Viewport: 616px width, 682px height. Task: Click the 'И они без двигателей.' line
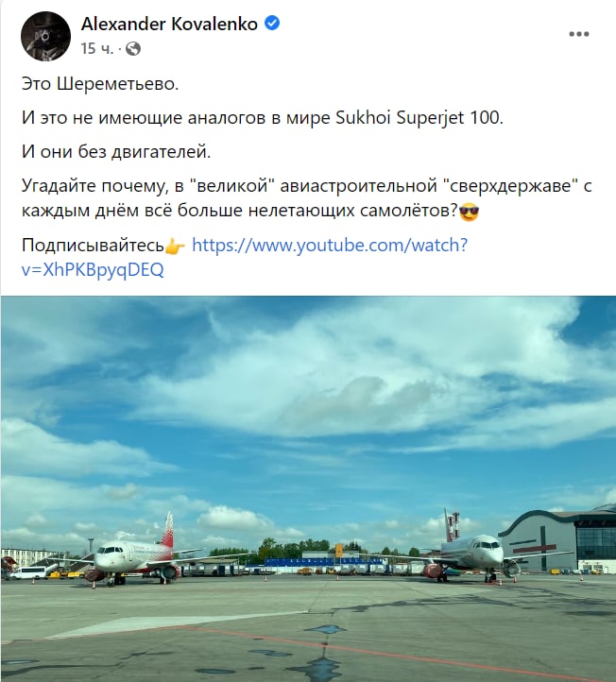click(x=116, y=152)
